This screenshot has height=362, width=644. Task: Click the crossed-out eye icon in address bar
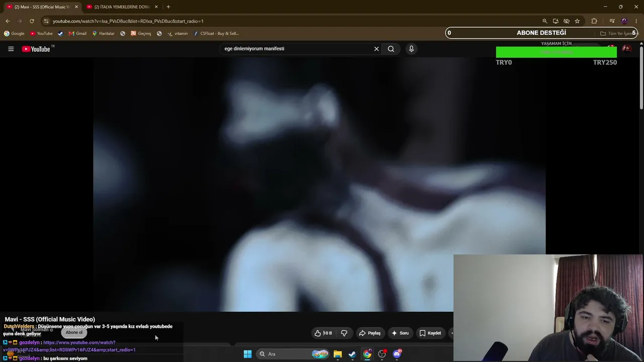pyautogui.click(x=566, y=21)
